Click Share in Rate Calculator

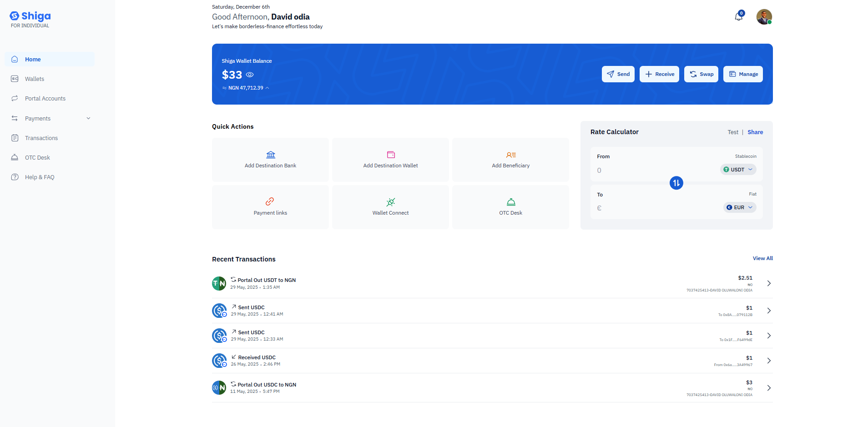755,132
